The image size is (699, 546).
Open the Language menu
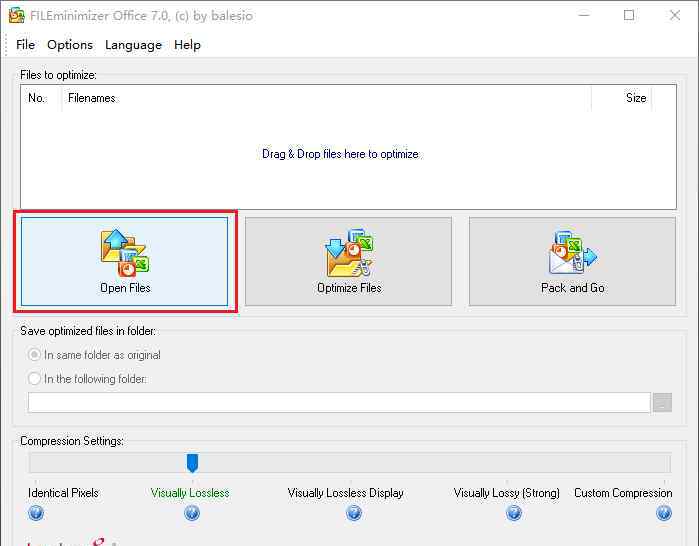click(133, 45)
